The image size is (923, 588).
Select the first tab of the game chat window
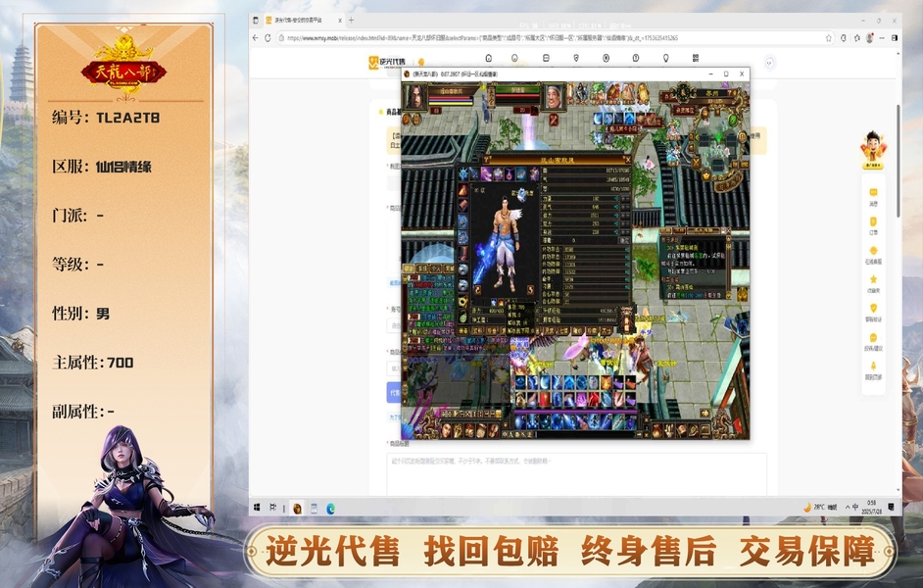click(x=409, y=269)
